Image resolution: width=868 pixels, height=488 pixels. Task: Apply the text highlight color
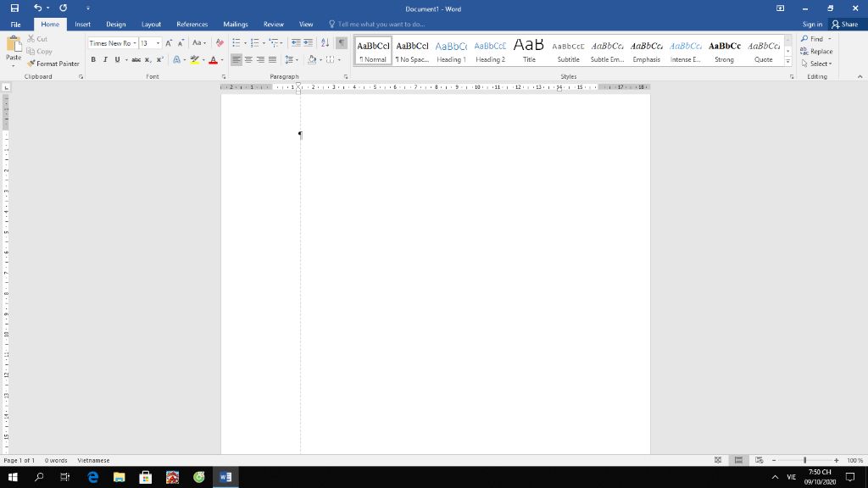click(194, 60)
